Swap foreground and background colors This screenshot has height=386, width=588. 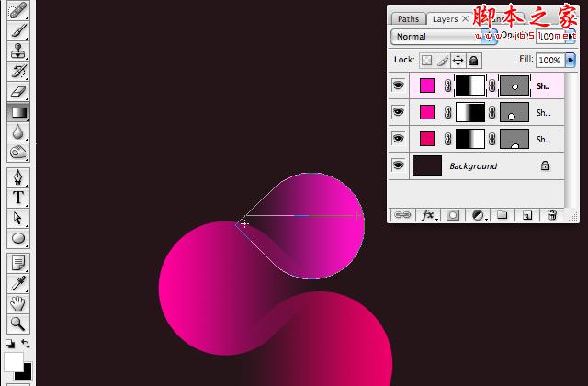26,343
